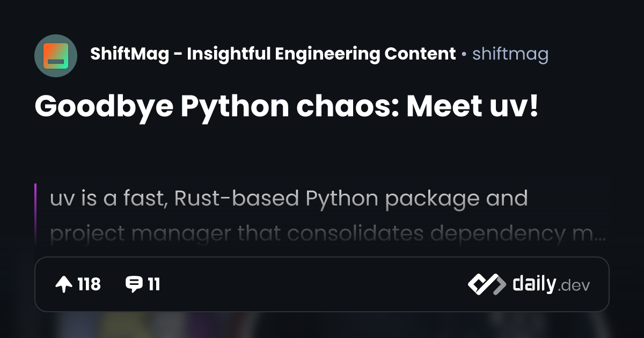644x338 pixels.
Task: Click the summary line starting "uv is a fast"
Action: (289, 199)
